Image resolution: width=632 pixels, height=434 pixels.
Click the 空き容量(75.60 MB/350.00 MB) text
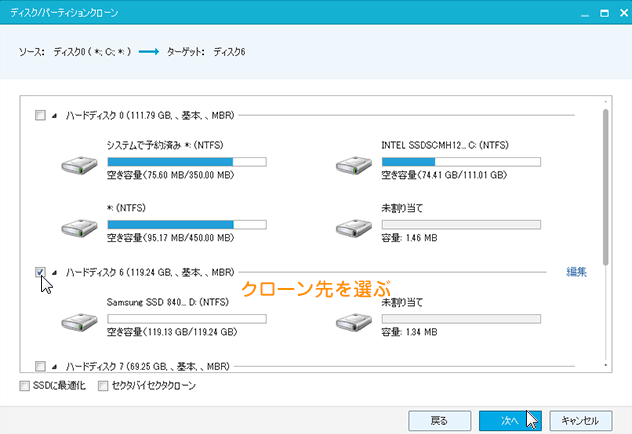170,175
